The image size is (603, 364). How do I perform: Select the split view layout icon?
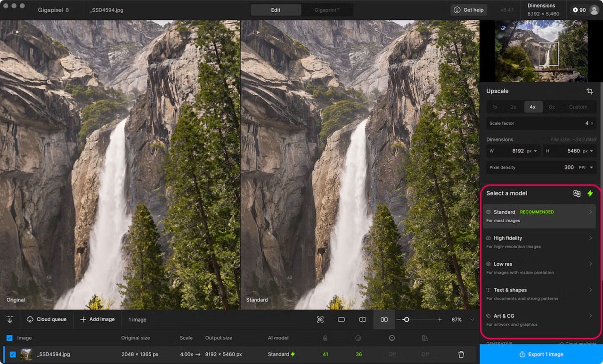[x=362, y=319]
